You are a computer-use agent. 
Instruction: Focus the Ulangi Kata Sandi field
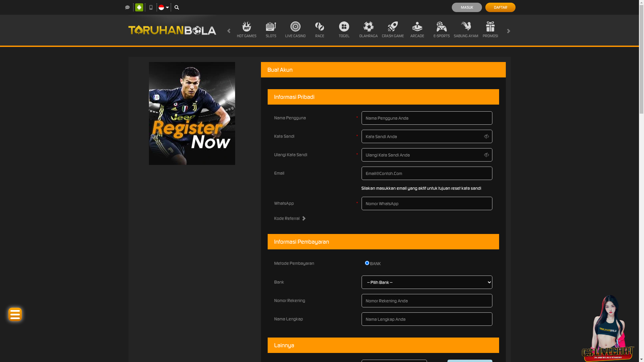[x=427, y=155]
